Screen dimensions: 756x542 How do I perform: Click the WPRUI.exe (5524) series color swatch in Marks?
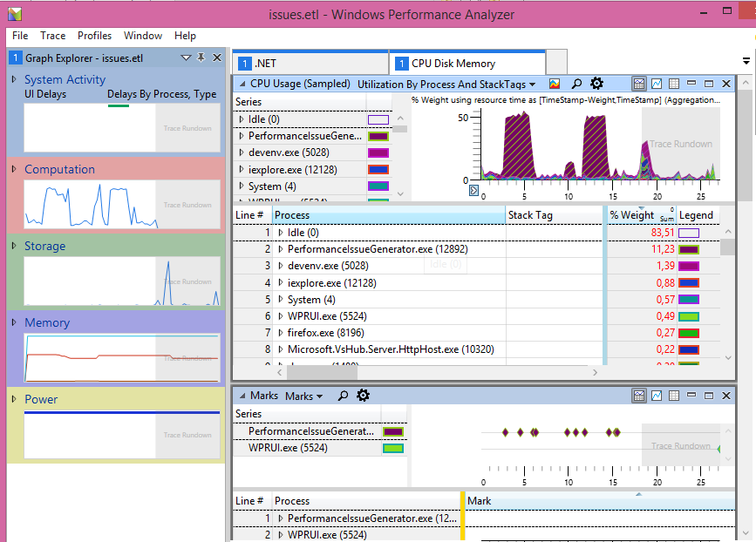pos(393,449)
